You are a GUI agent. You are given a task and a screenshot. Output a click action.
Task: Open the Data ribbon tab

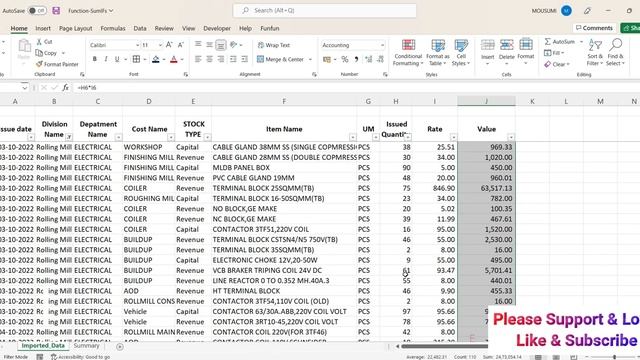pos(140,28)
